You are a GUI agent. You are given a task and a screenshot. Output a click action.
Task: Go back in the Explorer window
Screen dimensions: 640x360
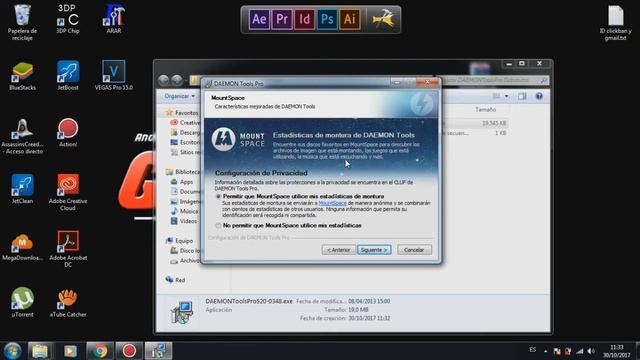pyautogui.click(x=164, y=80)
